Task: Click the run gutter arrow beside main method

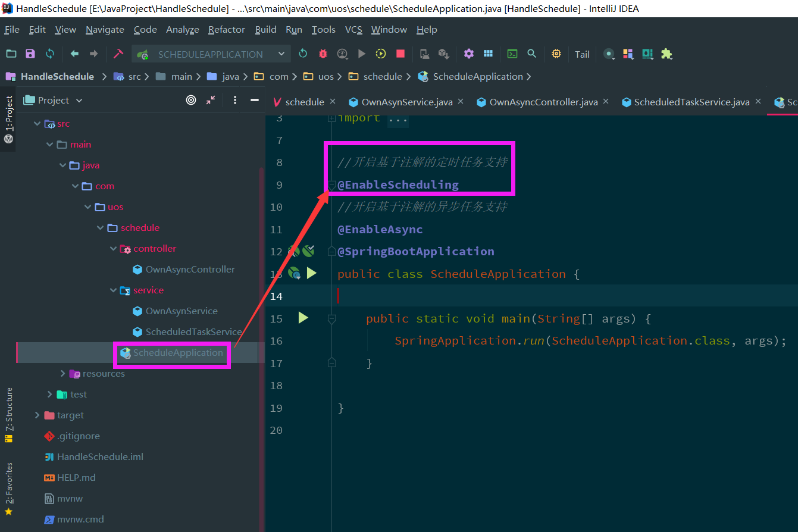Action: pyautogui.click(x=303, y=318)
